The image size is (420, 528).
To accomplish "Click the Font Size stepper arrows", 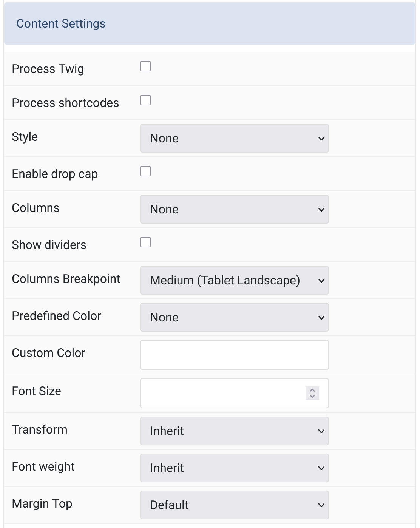I will point(312,393).
